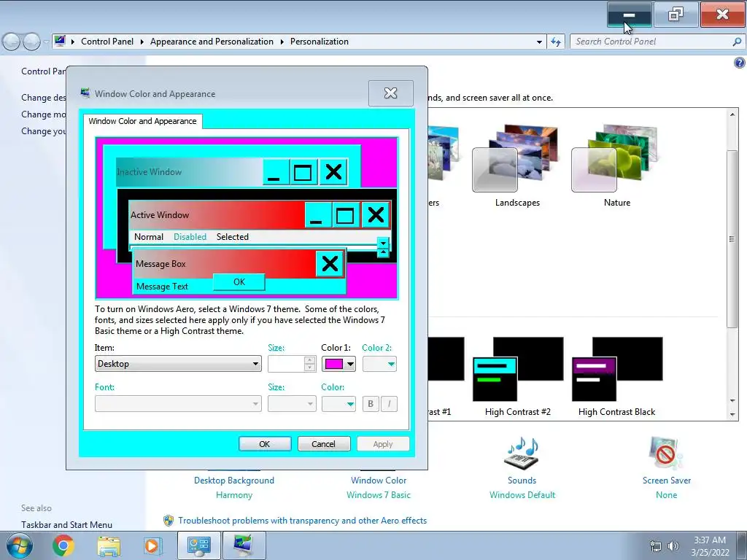The width and height of the screenshot is (747, 560).
Task: Open the Taskbar and Start Menu link
Action: point(66,525)
